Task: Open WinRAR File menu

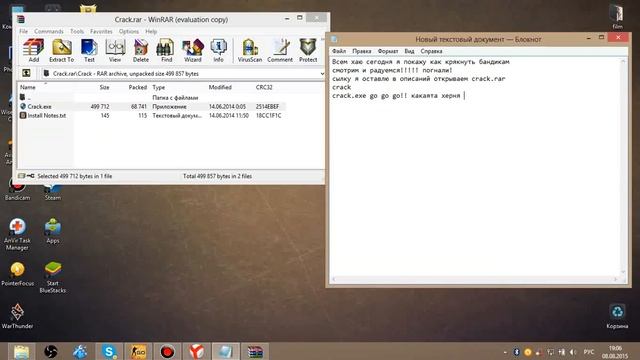Action: pos(24,31)
